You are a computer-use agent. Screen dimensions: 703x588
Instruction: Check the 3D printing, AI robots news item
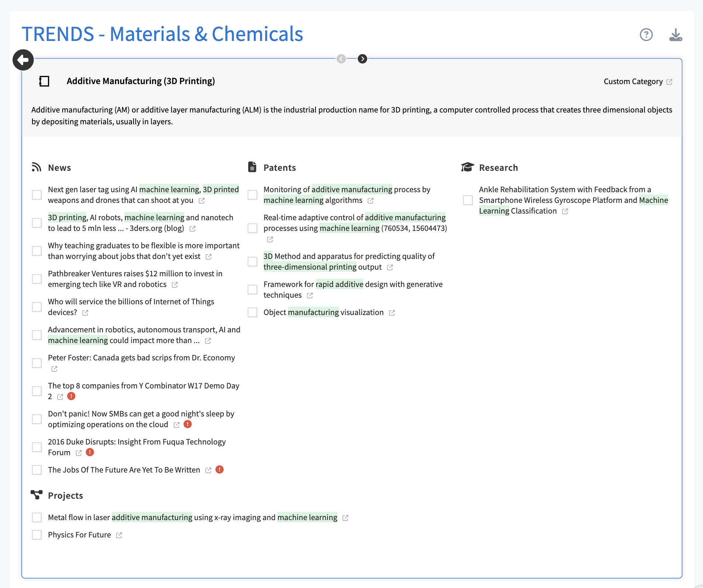(x=37, y=223)
